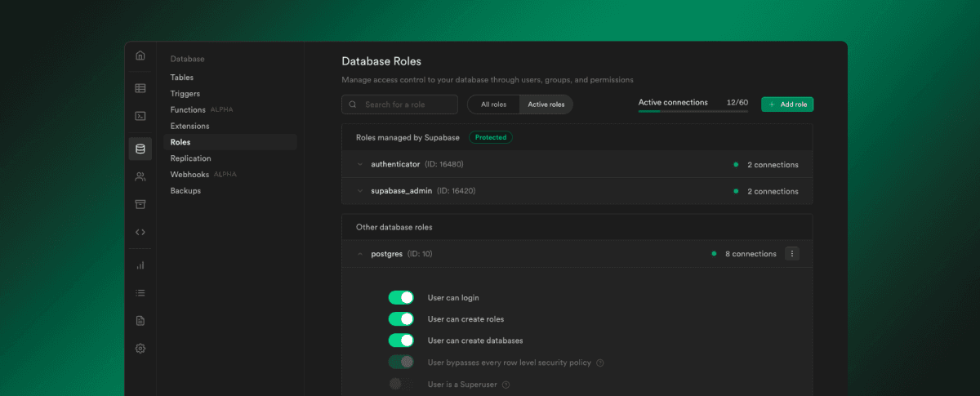Focus the Search for a role field

[400, 105]
